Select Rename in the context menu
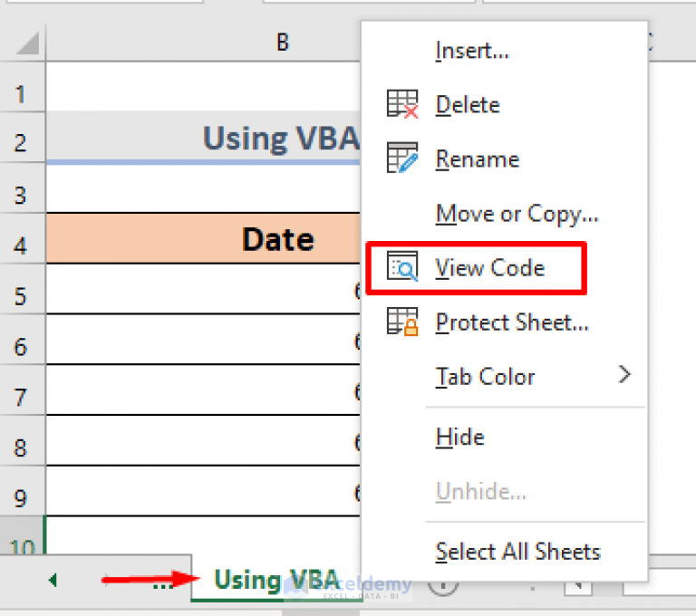 pos(504,159)
